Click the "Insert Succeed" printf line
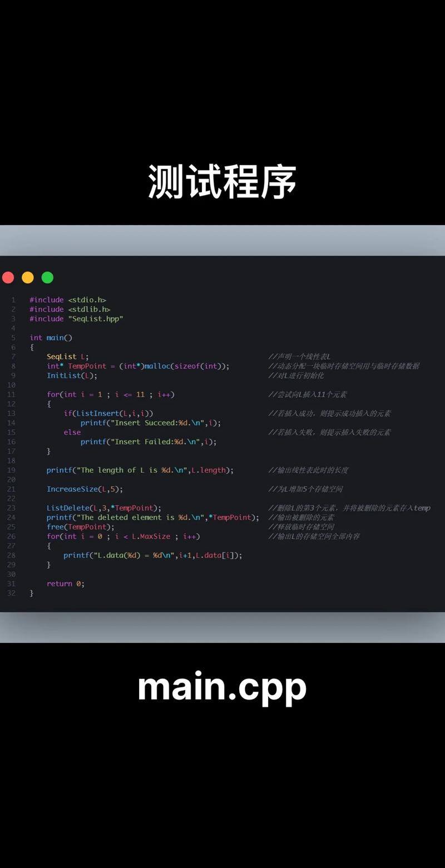 [x=150, y=423]
